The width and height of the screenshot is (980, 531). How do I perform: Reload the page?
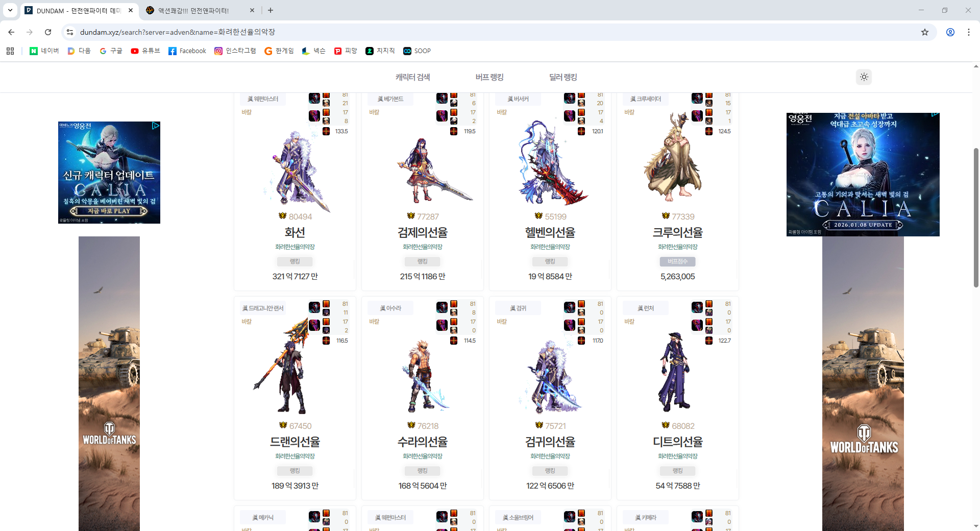(x=48, y=32)
